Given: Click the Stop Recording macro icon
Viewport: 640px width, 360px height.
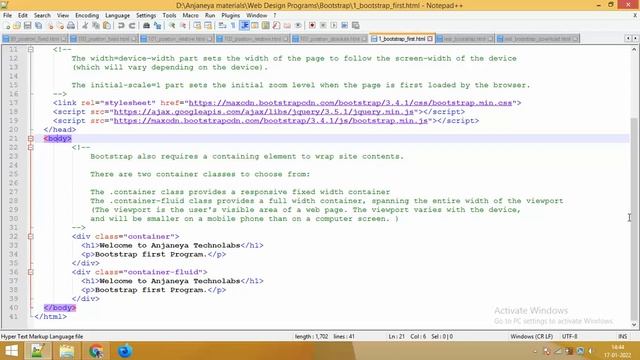Looking at the screenshot, I should tap(323, 26).
